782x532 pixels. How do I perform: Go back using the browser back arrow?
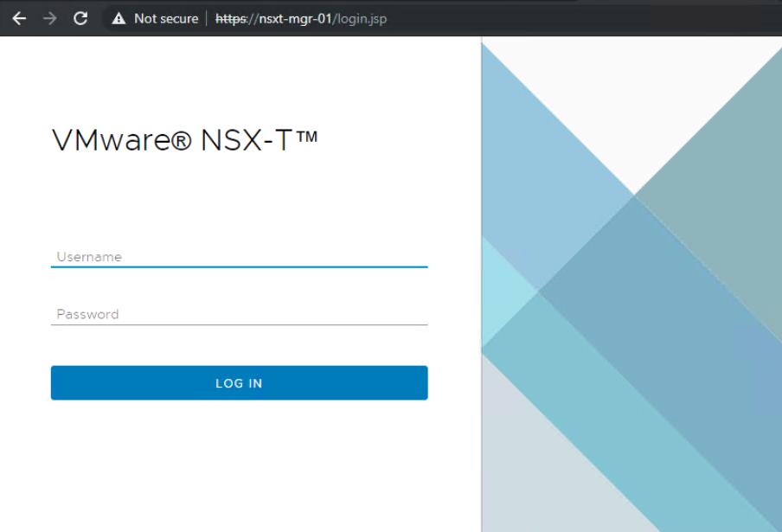click(x=19, y=18)
